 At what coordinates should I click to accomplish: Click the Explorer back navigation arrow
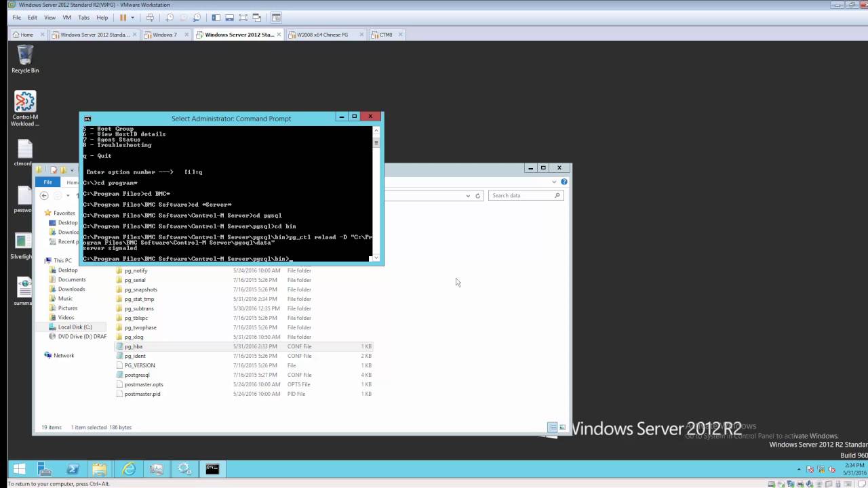click(x=44, y=195)
